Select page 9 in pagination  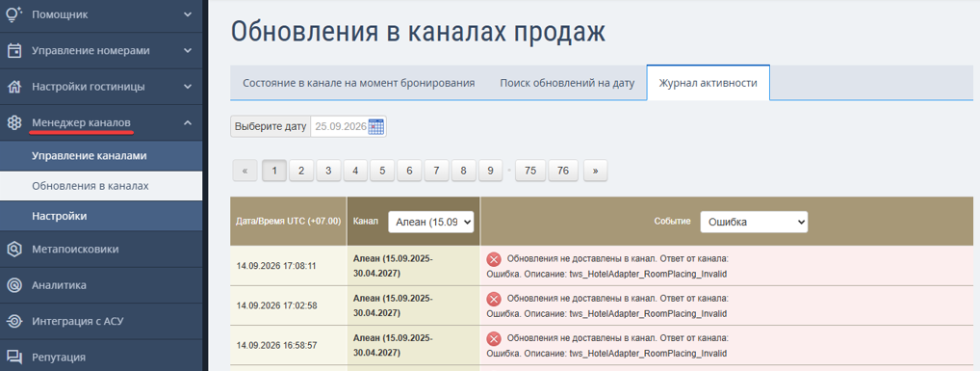(491, 171)
